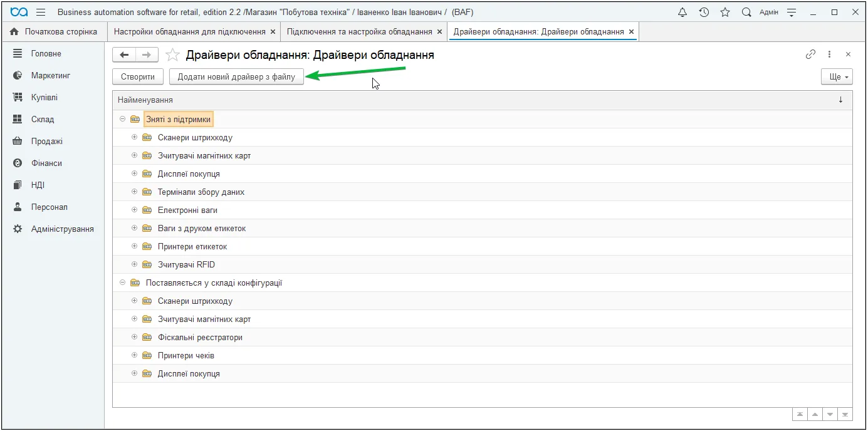
Task: Expand the Фіскальні реєстратори group
Action: click(x=134, y=337)
